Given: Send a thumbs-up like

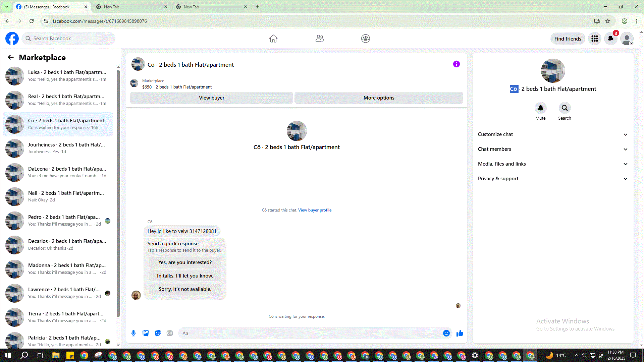Looking at the screenshot, I should coord(460,333).
